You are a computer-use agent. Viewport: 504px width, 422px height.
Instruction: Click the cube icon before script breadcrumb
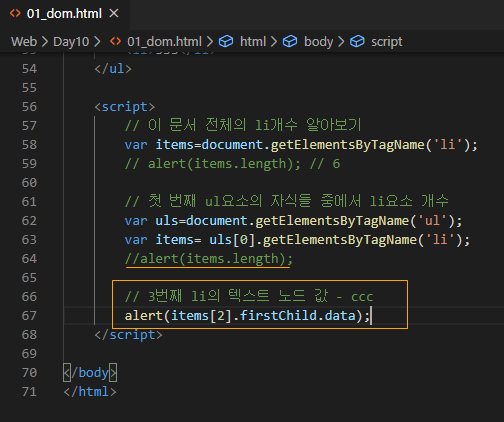click(357, 41)
